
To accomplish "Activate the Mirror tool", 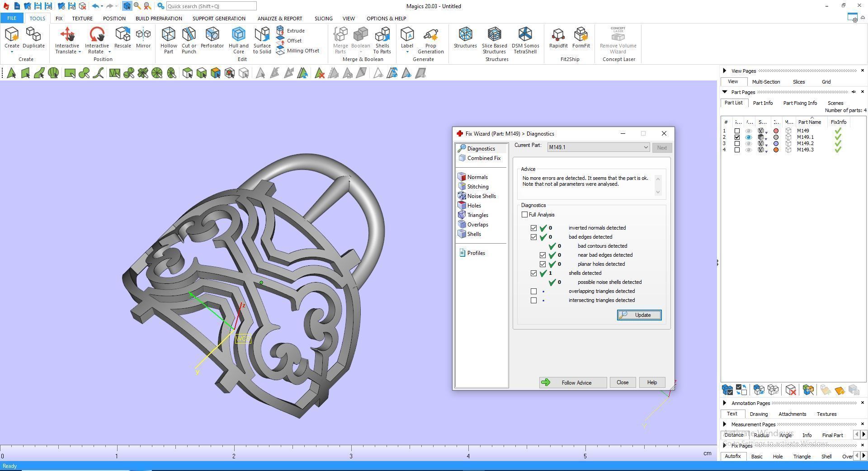I will tap(143, 38).
